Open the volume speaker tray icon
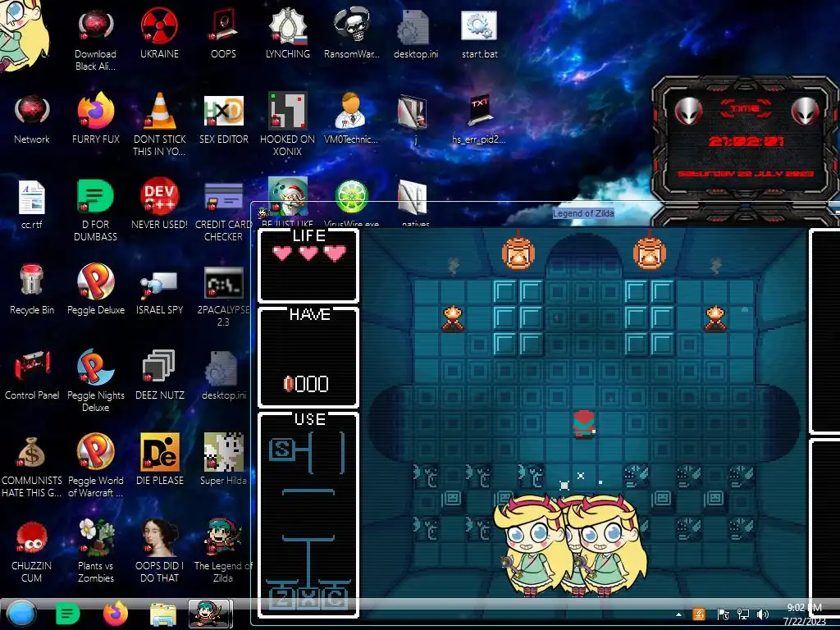This screenshot has height=630, width=840. point(762,614)
